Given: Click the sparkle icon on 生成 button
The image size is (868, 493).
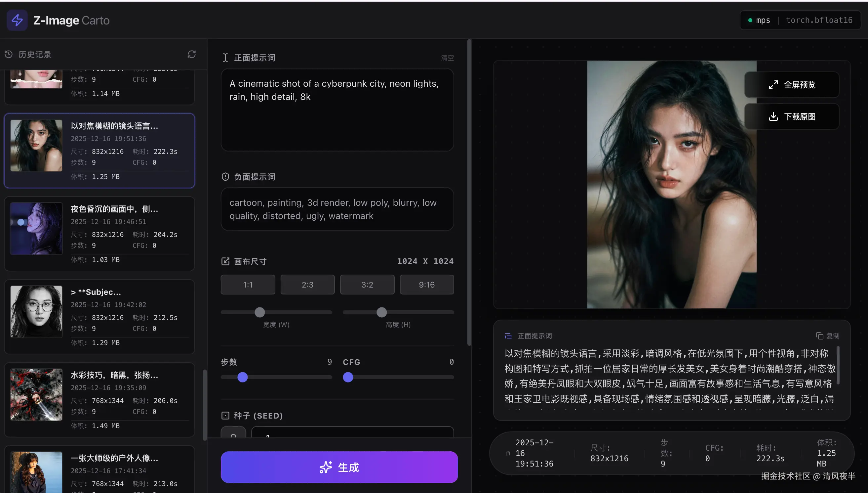Looking at the screenshot, I should pos(326,467).
